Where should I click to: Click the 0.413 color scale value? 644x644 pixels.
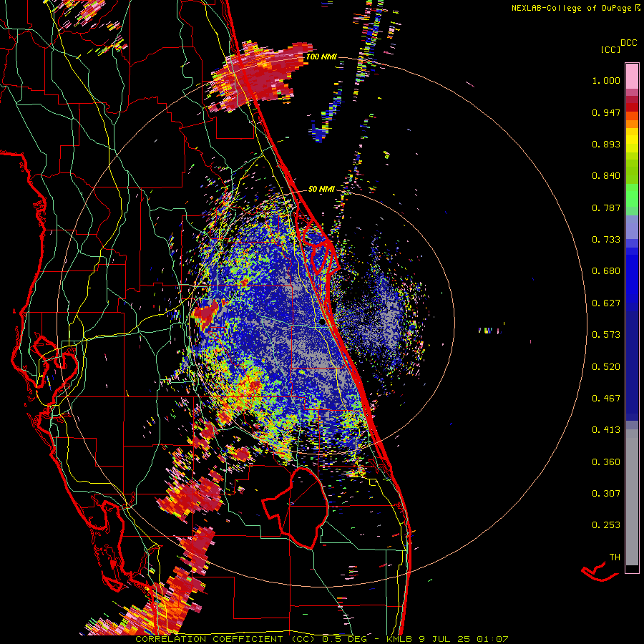point(606,430)
